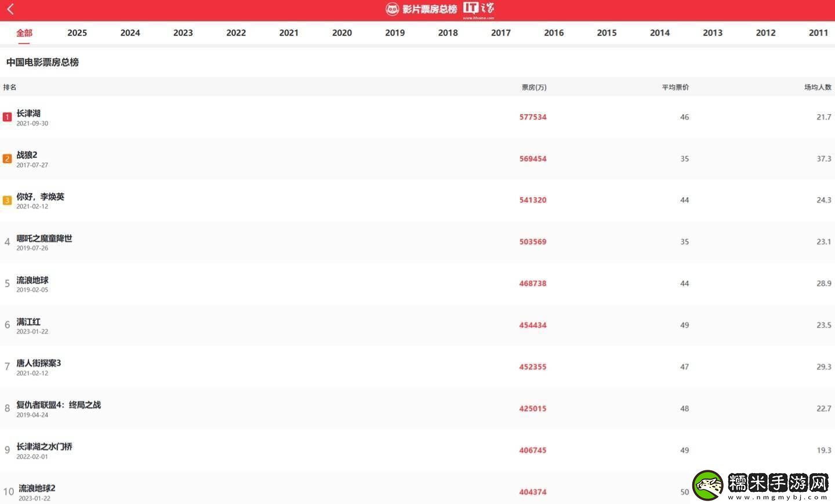The height and width of the screenshot is (504, 835).
Task: Open the 2013 year tab
Action: [713, 33]
